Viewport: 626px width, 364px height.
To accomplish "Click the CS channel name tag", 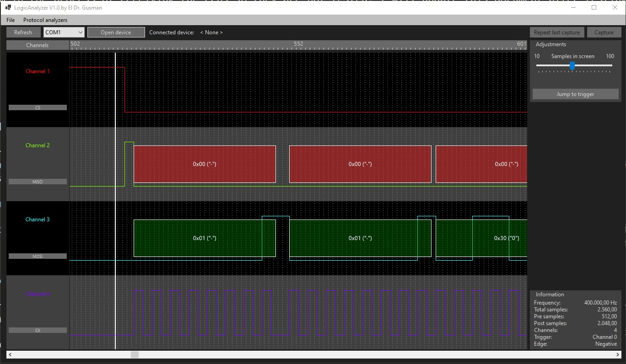I will (x=37, y=107).
